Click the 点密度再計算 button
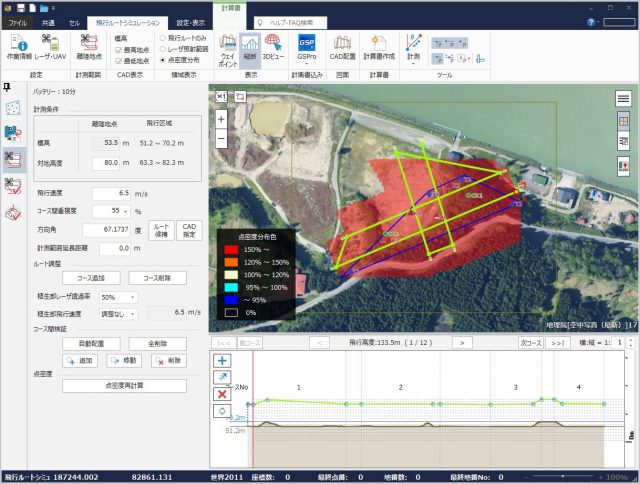The image size is (640, 484). (124, 385)
